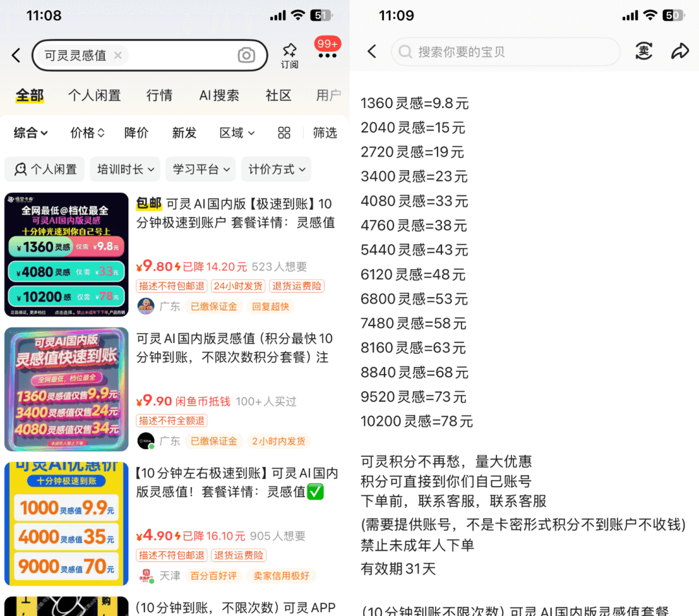
Task: Tap the back arrow on detail page
Action: pyautogui.click(x=372, y=52)
